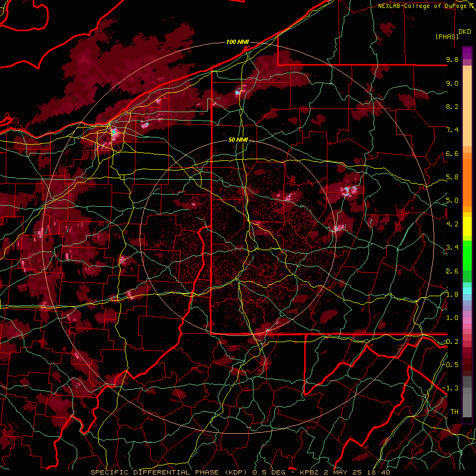This screenshot has width=476, height=476.
Task: Pick the purple swatch atop the color bar
Action: 467,53
